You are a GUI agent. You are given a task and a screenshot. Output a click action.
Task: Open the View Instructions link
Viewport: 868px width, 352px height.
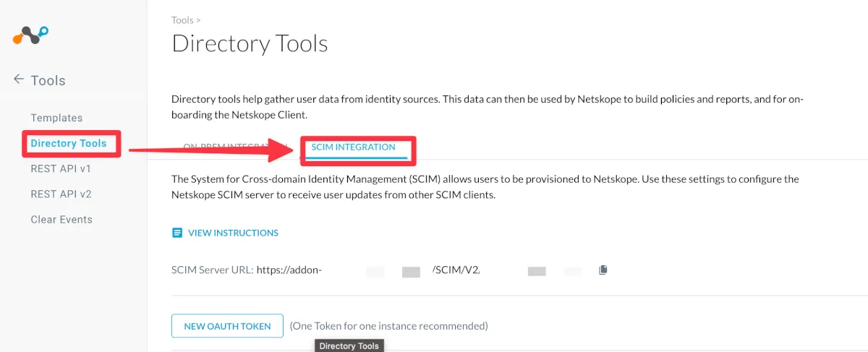point(233,233)
